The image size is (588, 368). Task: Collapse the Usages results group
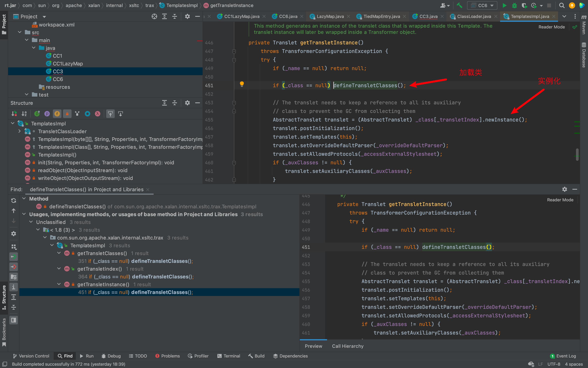pos(24,214)
